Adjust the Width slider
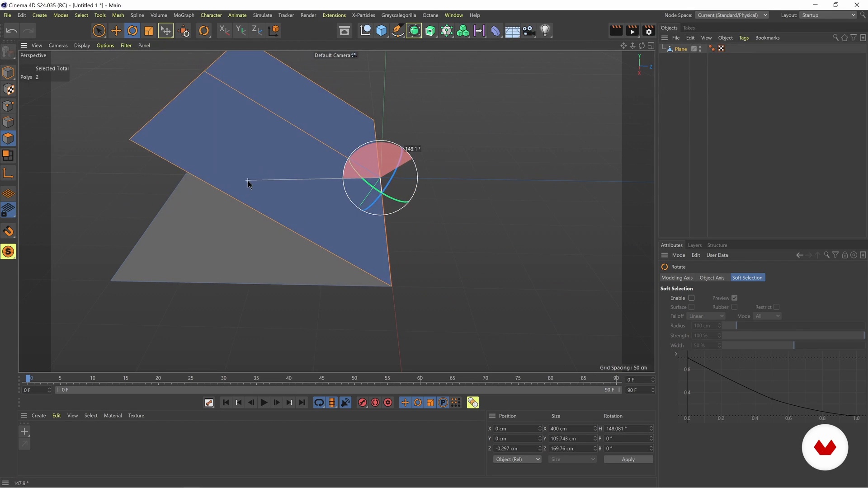Screen dimensions: 868x488 (794, 346)
